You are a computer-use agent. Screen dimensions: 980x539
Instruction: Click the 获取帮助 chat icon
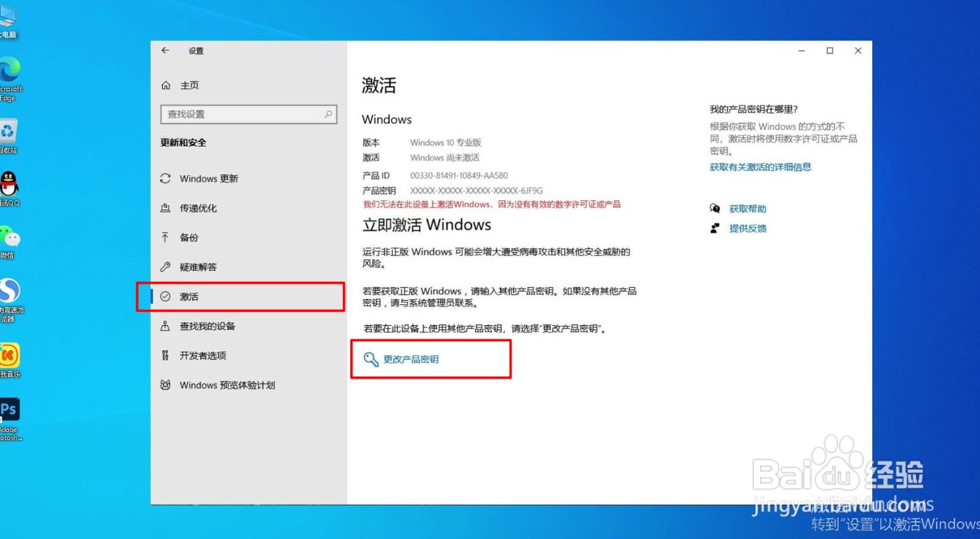(x=715, y=208)
